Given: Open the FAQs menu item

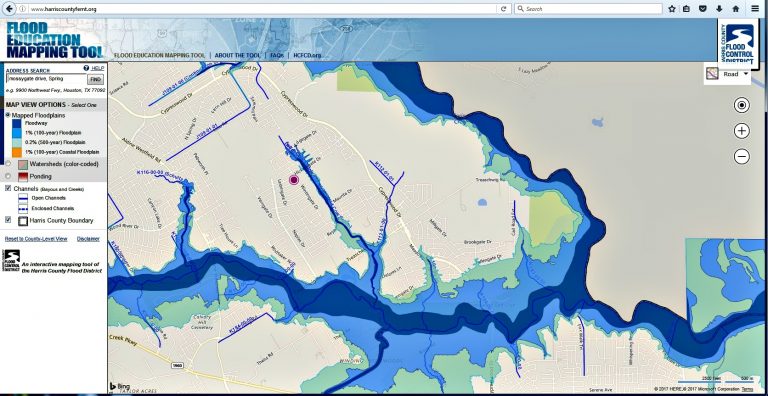Looking at the screenshot, I should click(277, 55).
